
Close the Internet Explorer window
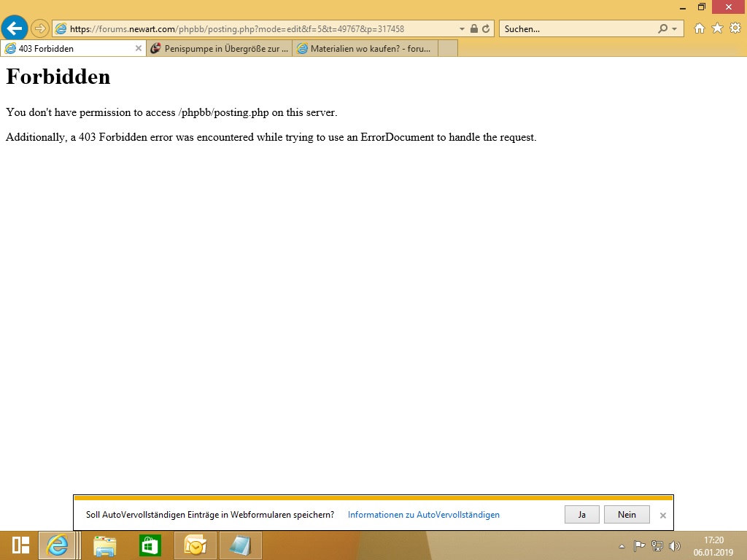729,7
